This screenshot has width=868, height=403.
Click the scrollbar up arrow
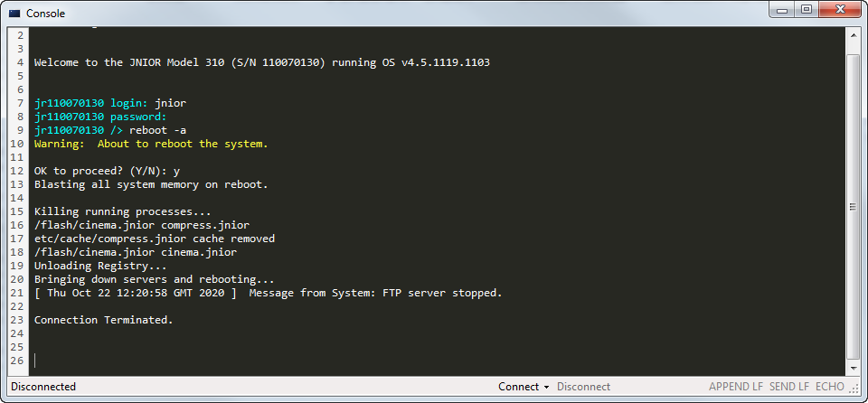(853, 34)
